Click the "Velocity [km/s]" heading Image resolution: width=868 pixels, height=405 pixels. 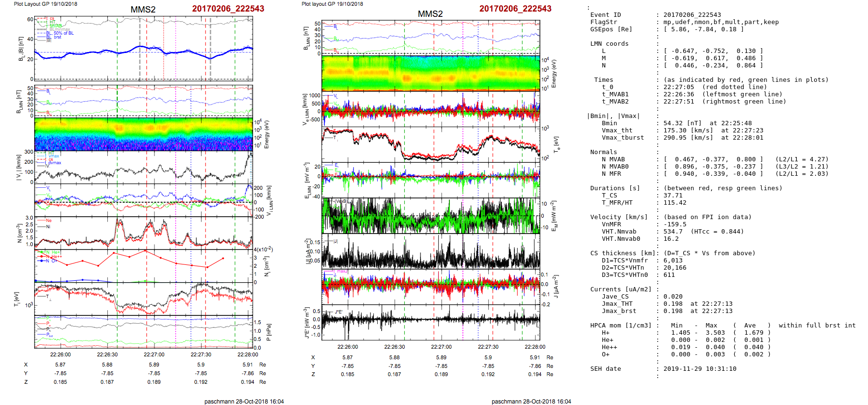point(619,217)
